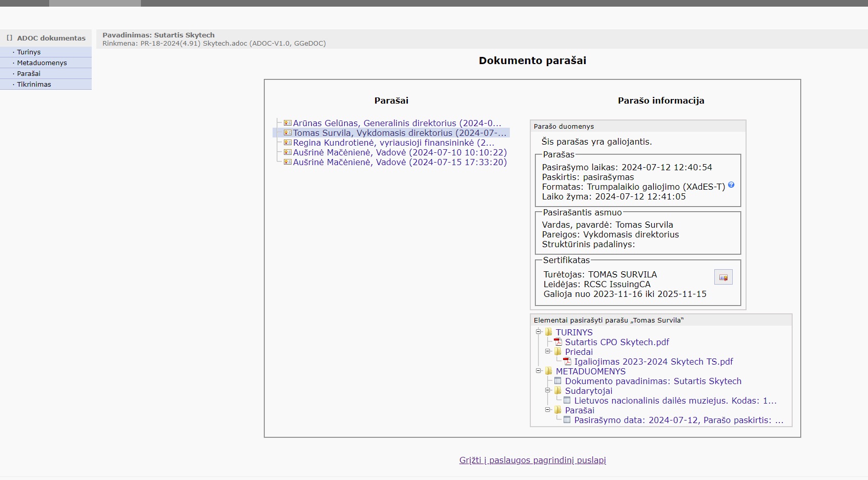
Task: Collapse the Priedai folder node
Action: click(548, 351)
